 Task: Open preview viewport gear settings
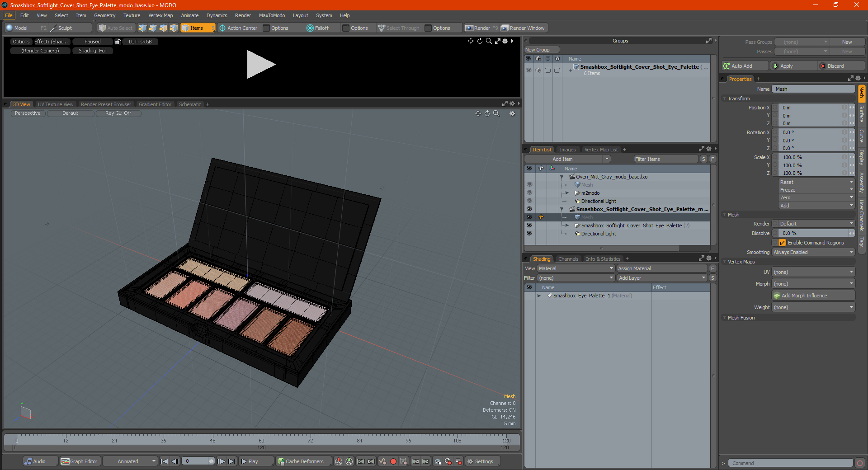tap(505, 41)
